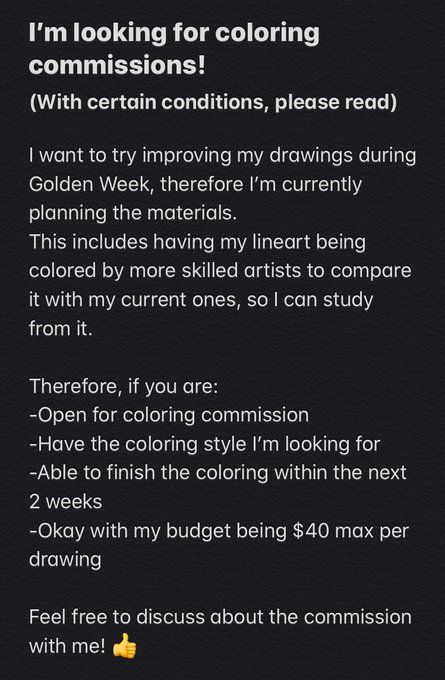445x680 pixels.
Task: Click the line starting "Feel free to discuss"
Action: 220,617
